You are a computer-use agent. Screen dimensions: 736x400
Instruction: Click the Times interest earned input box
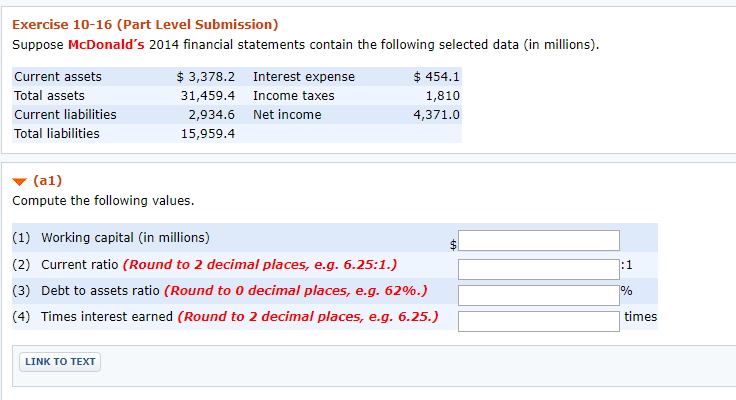pos(539,320)
